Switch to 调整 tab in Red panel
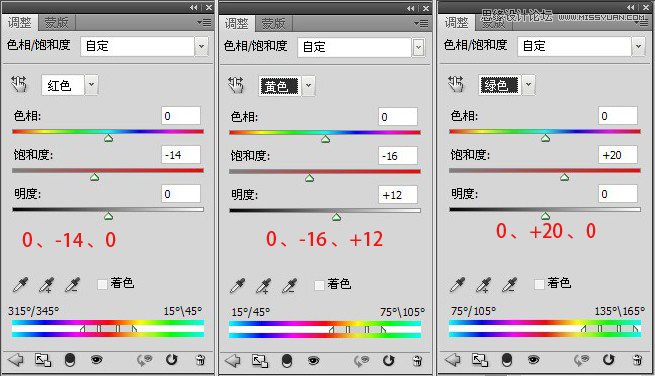This screenshot has height=376, width=655. pos(20,23)
